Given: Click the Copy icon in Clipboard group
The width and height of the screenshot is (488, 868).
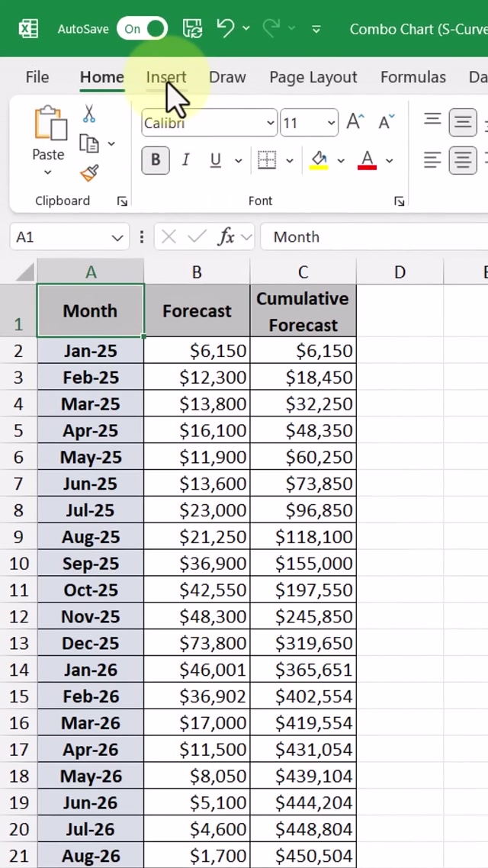Looking at the screenshot, I should (x=89, y=144).
